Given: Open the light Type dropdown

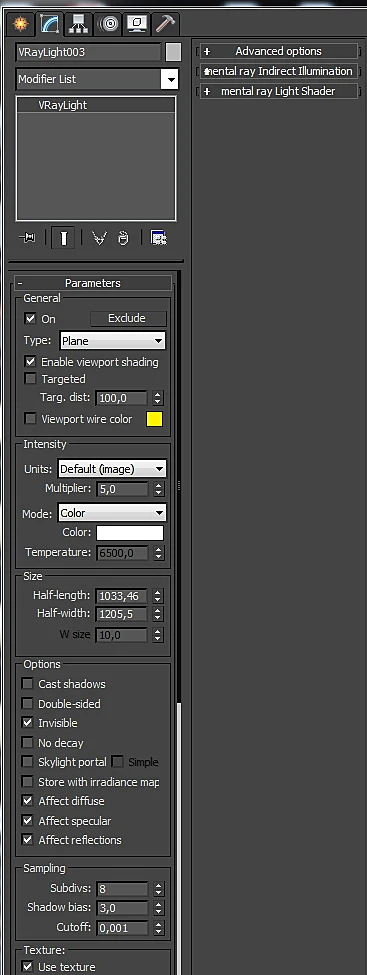Looking at the screenshot, I should coord(113,341).
